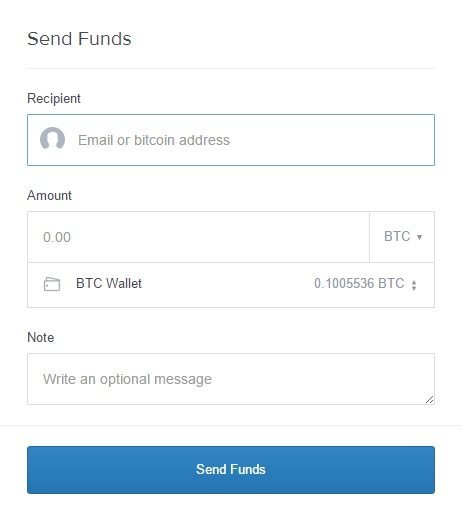Click the Send Funds page heading
This screenshot has height=508, width=462.
pyautogui.click(x=79, y=39)
